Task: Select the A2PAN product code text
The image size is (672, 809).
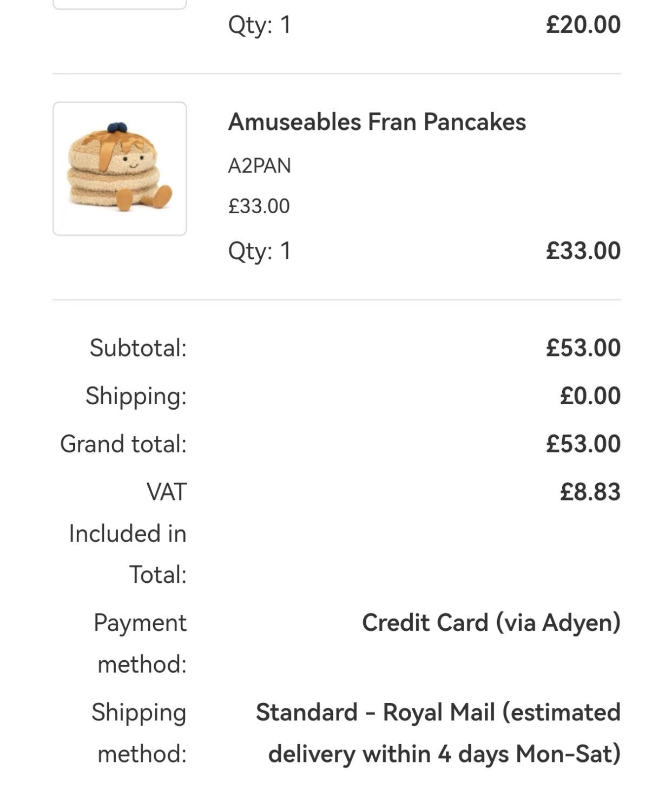Action: (259, 166)
